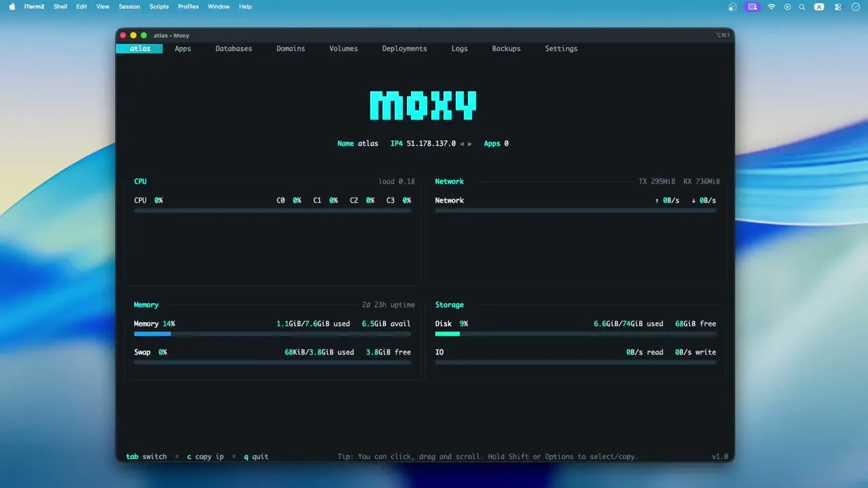This screenshot has height=488, width=868.
Task: Open the Window menu
Action: [x=218, y=7]
